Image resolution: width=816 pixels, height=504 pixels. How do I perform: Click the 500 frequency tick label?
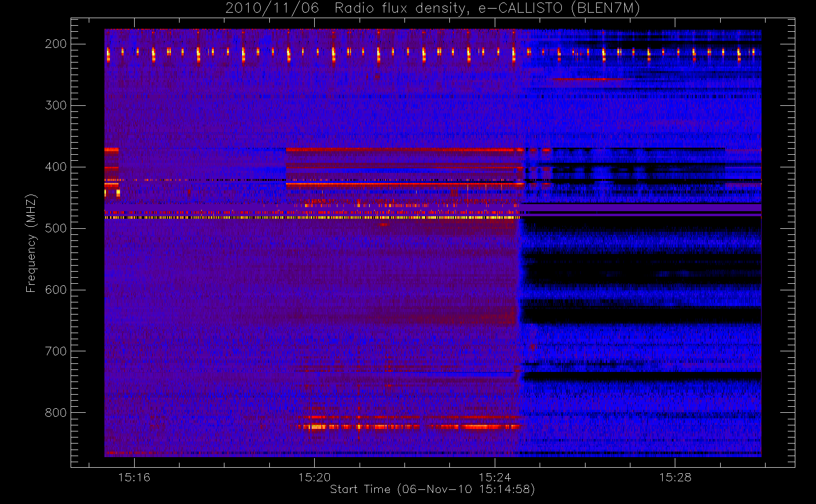pos(55,228)
